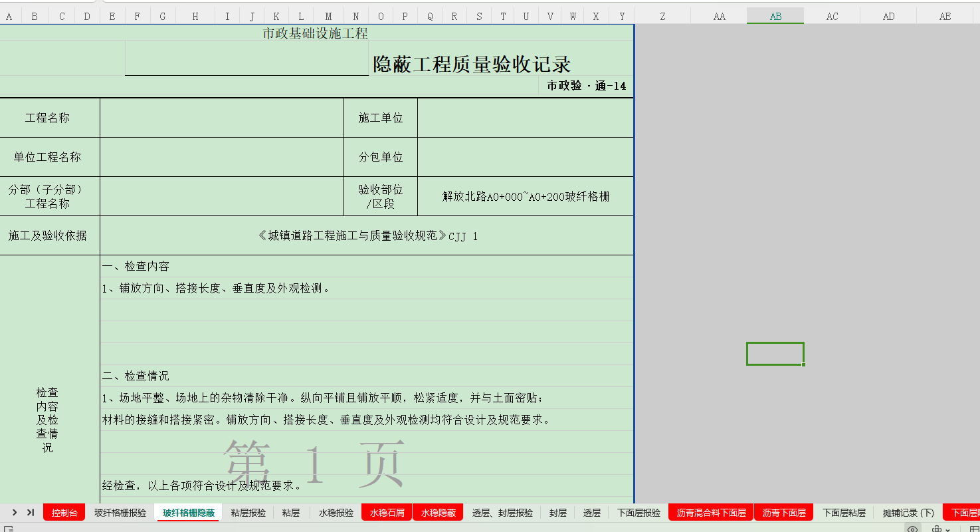Select the 隐蔽工程质量验收记录 title cell
This screenshot has height=532, width=980.
pos(472,65)
